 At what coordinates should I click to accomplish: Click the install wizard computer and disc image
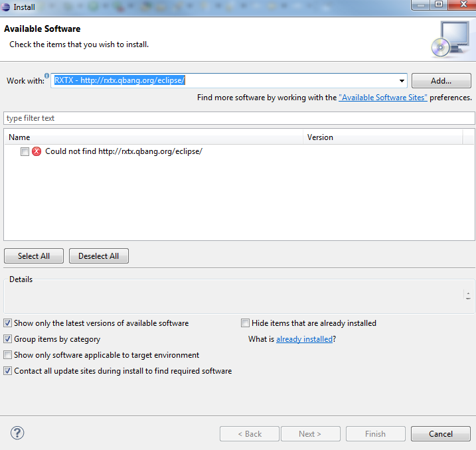click(451, 39)
